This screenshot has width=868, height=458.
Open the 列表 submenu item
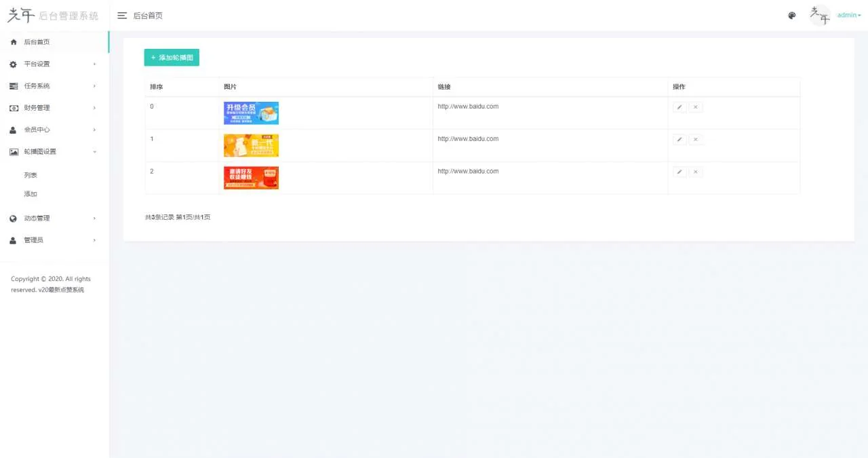point(31,175)
